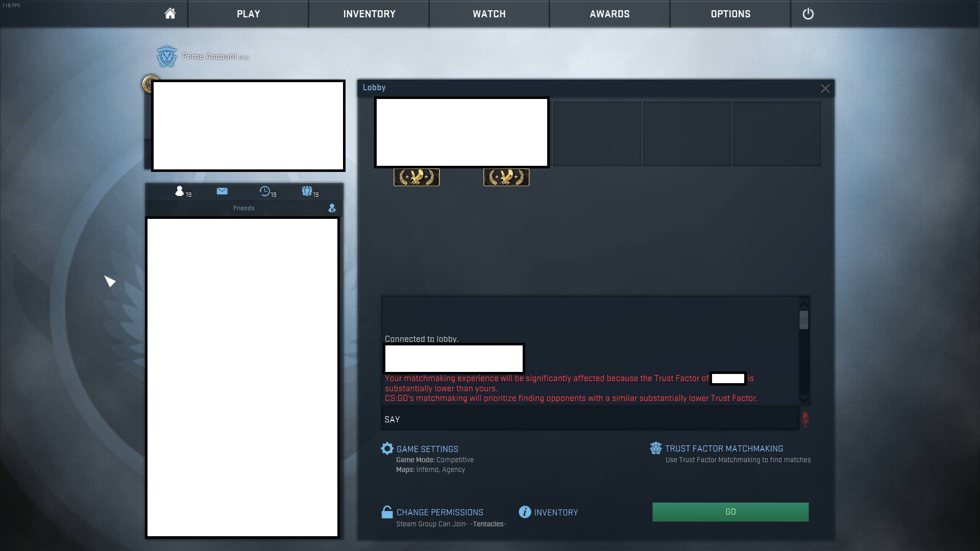Image resolution: width=980 pixels, height=551 pixels.
Task: Open CHANGE PERMISSIONS
Action: [x=439, y=512]
